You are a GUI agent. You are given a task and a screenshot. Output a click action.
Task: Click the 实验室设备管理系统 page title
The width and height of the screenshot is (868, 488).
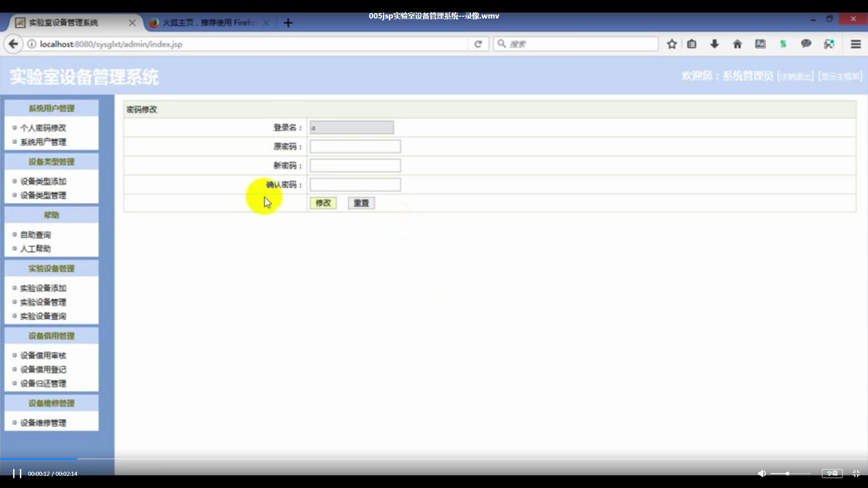85,77
